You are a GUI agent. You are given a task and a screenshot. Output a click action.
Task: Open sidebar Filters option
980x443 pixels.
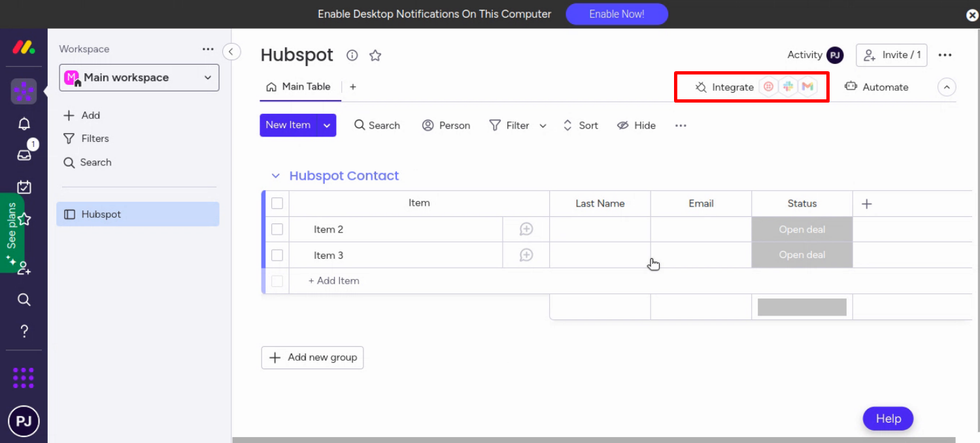86,139
